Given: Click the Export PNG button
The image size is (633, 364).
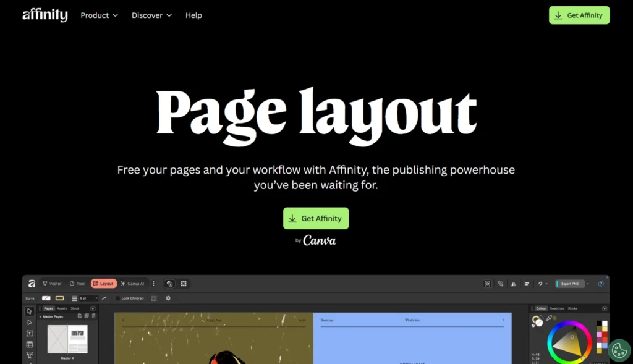Looking at the screenshot, I should (569, 284).
